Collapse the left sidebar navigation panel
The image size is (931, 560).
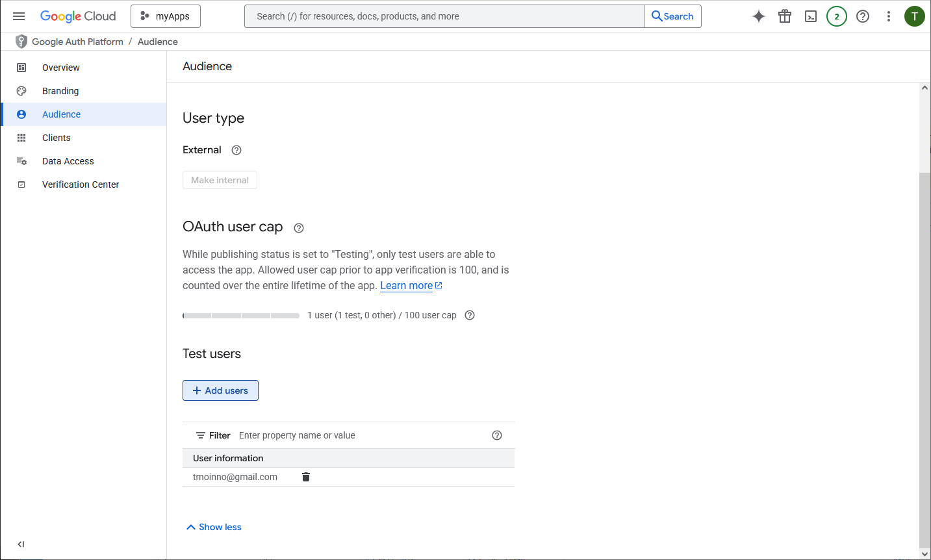[21, 544]
